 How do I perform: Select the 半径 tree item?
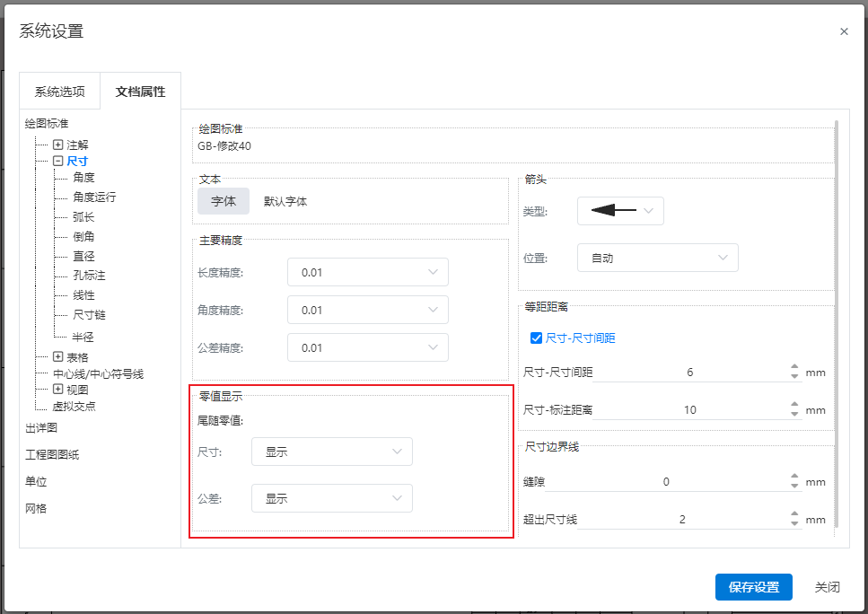click(83, 337)
